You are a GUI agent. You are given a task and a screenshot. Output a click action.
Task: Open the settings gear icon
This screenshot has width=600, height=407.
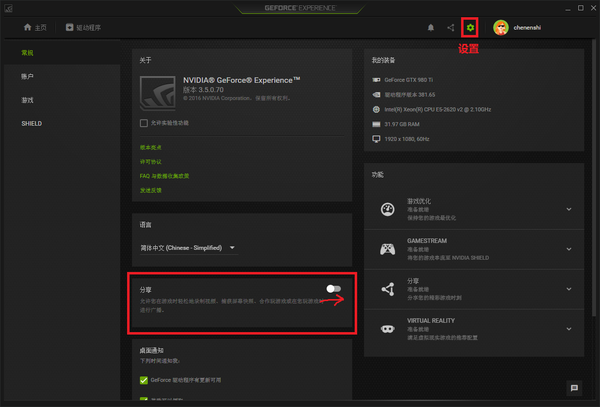click(x=470, y=28)
